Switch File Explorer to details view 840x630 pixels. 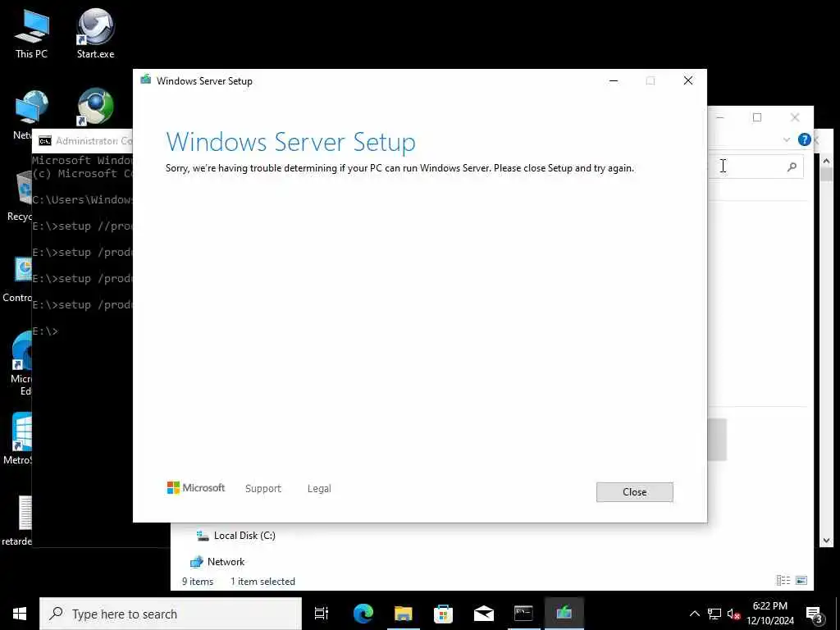coord(783,580)
